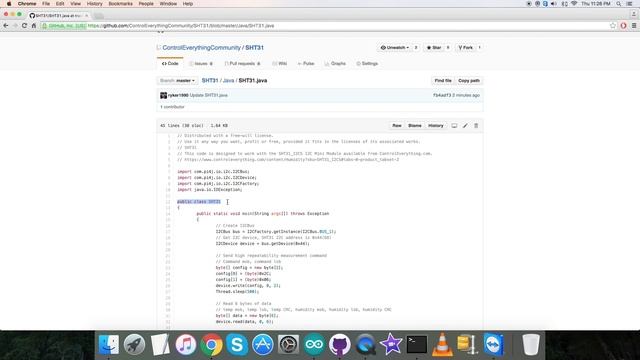Viewport: 640px width, 360px height.
Task: Open the Wiki tab
Action: (280, 64)
